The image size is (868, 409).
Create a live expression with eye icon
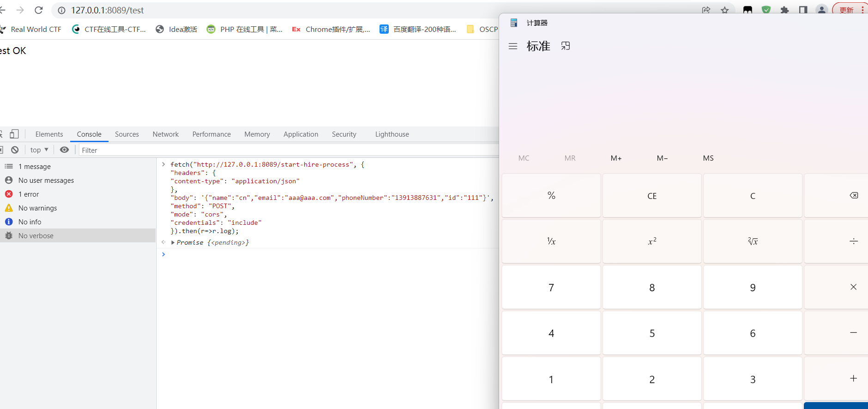[65, 150]
